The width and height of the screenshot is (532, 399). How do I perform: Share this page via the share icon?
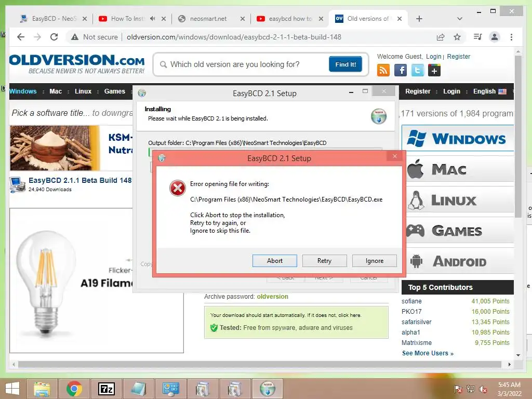pos(441,37)
